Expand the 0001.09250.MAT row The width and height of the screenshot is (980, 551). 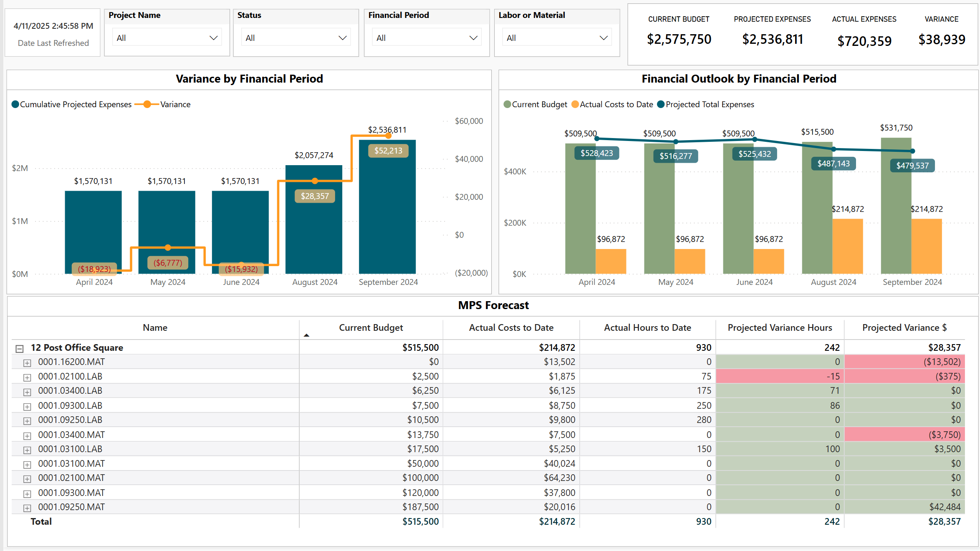tap(27, 508)
